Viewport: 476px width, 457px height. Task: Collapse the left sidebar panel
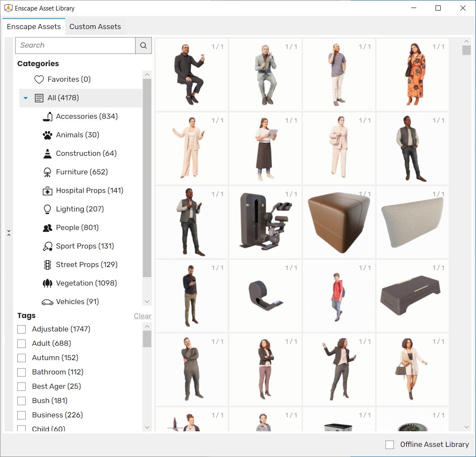[9, 232]
